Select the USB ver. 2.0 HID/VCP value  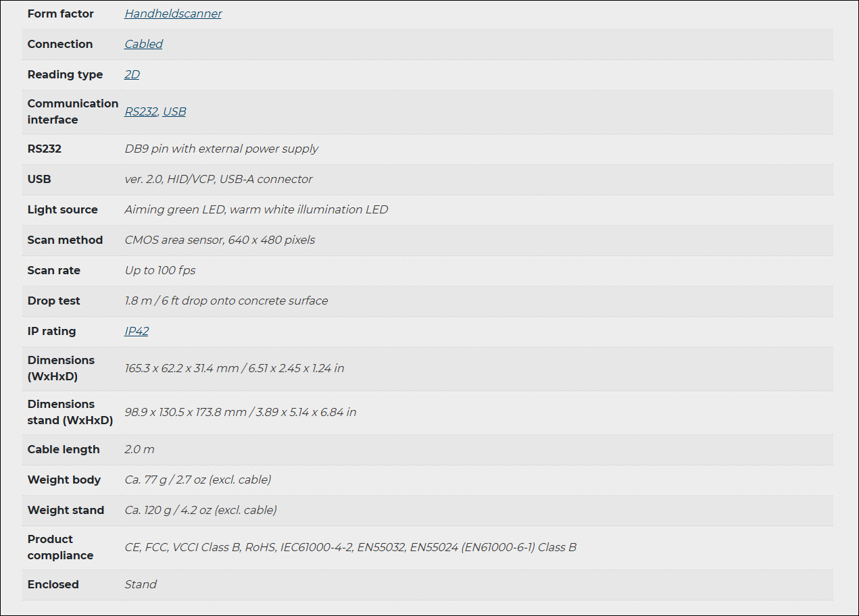coord(218,179)
